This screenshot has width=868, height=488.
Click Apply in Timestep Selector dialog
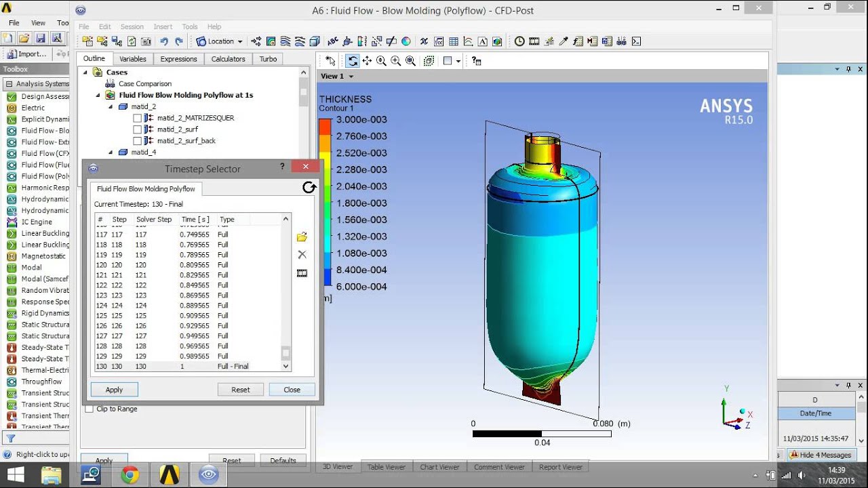(114, 390)
